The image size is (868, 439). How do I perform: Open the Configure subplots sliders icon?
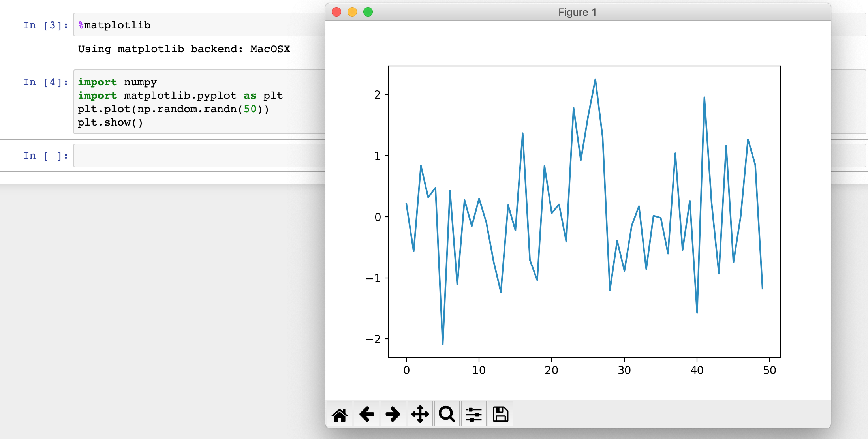click(x=474, y=414)
